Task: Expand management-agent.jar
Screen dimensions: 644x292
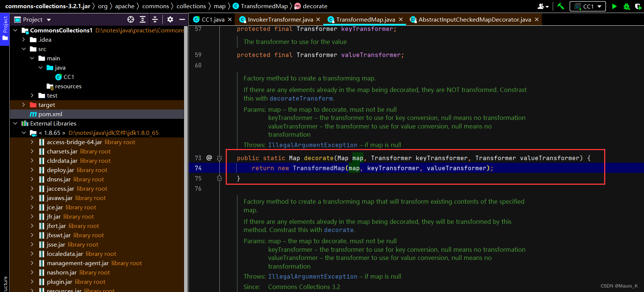Action: tap(32, 263)
